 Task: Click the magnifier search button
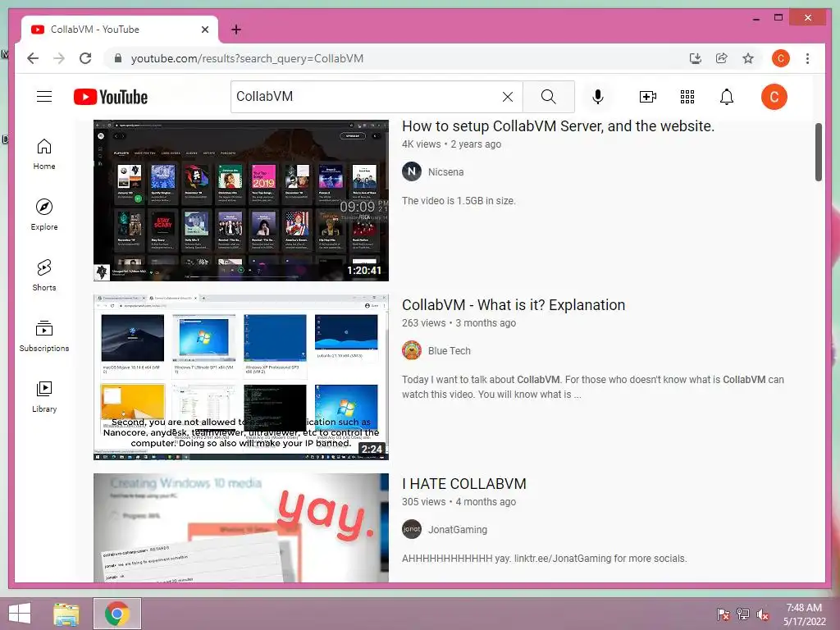click(x=549, y=97)
